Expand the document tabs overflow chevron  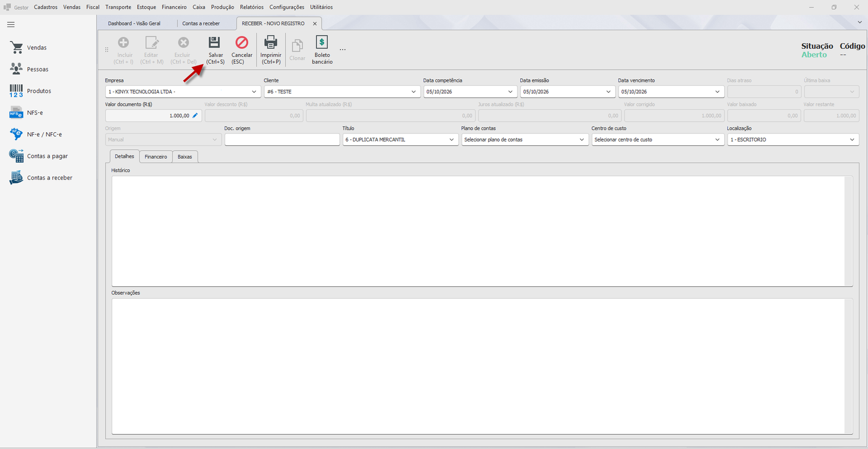pos(860,22)
